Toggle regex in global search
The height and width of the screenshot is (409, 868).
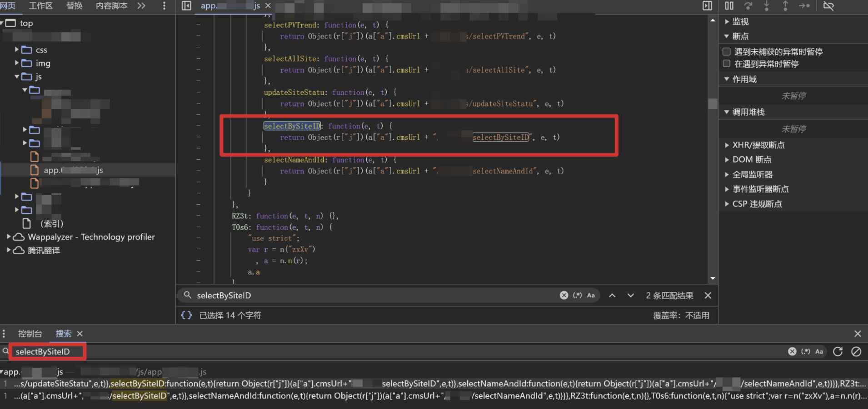[x=806, y=351]
